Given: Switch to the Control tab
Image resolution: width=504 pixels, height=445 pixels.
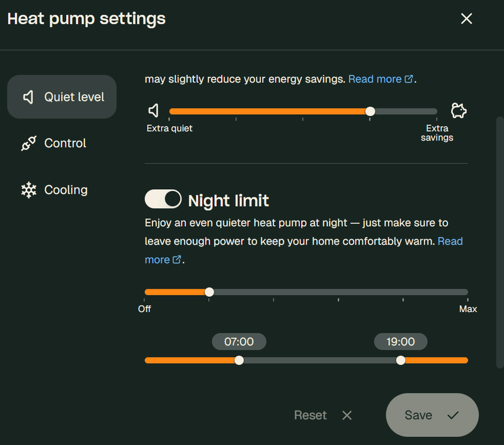Looking at the screenshot, I should pyautogui.click(x=62, y=144).
